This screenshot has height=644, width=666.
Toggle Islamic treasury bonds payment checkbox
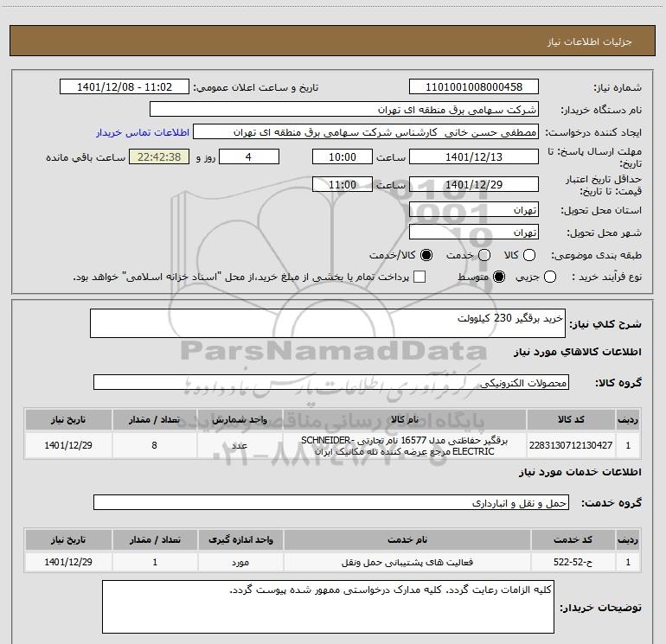click(419, 277)
